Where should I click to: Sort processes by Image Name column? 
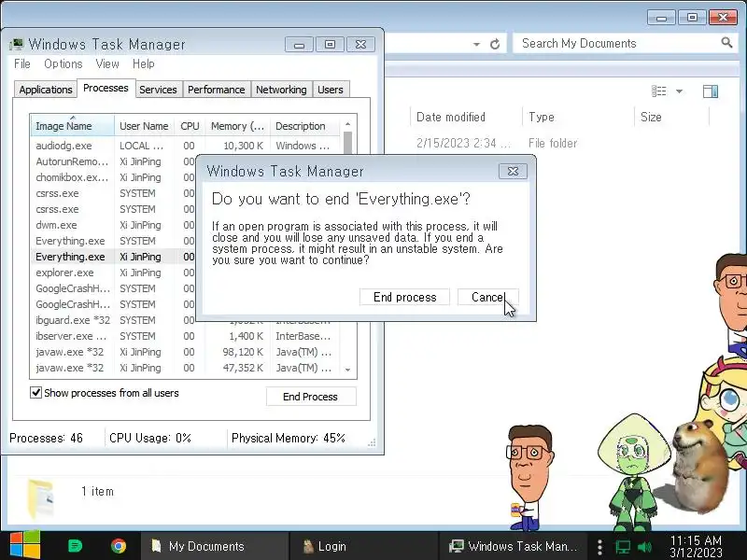tap(73, 126)
